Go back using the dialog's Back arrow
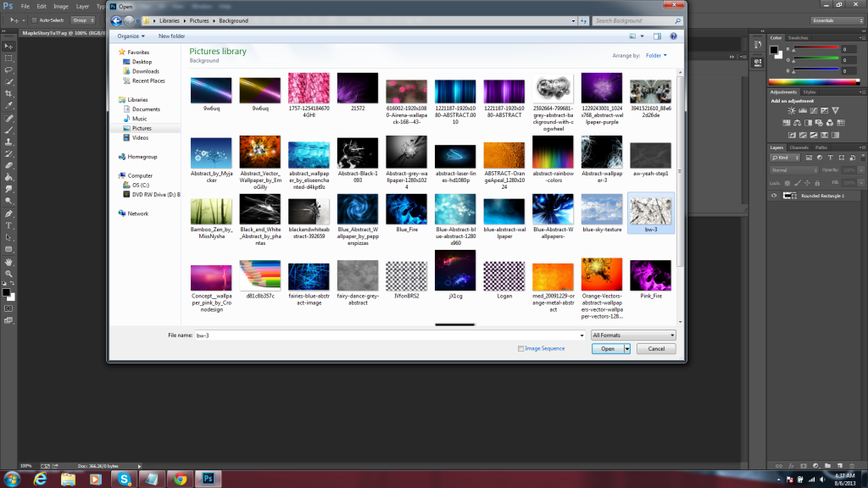This screenshot has width=868, height=488. pos(116,21)
